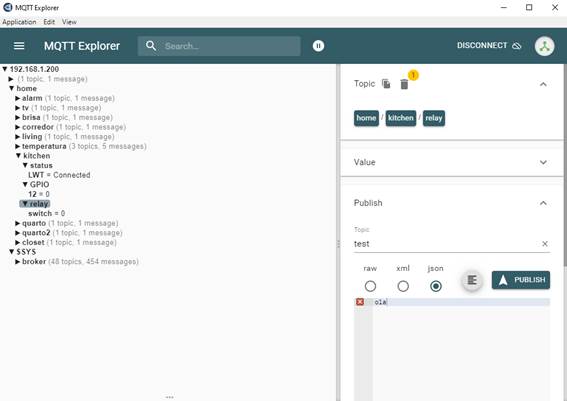Click the search magnifier icon
The height and width of the screenshot is (401, 567).
coord(151,46)
